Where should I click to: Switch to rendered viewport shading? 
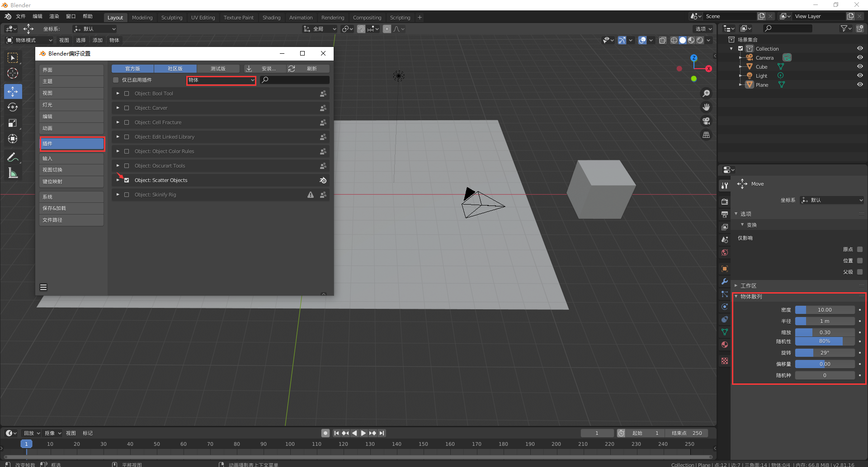(x=700, y=40)
